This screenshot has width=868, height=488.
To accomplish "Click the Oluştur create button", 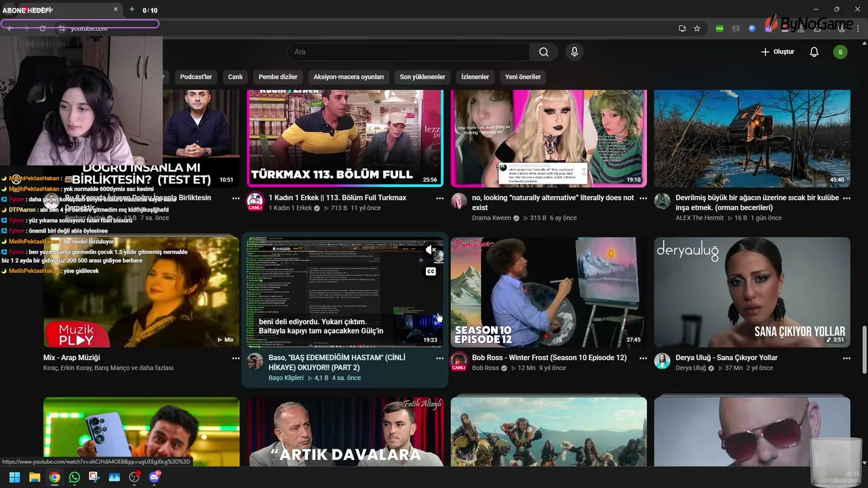I will (777, 52).
